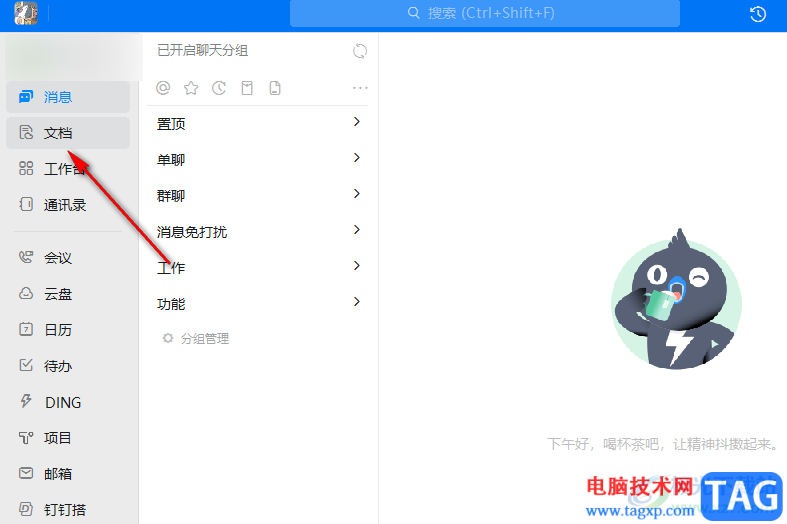This screenshot has width=787, height=524.
Task: Expand the 工作 group chevron
Action: point(357,266)
